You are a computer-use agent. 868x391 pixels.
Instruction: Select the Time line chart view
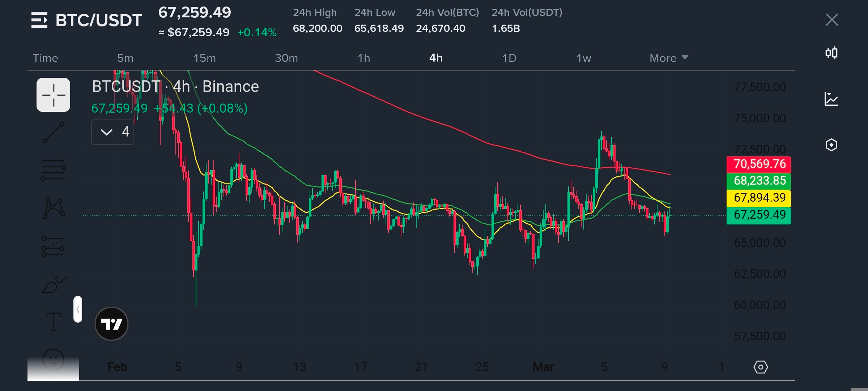(x=45, y=58)
